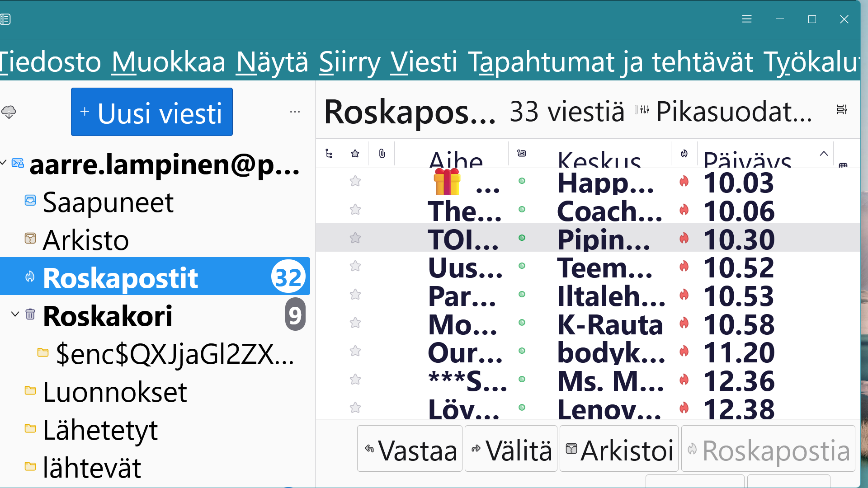
Task: Toggle unread dot on K-Rauta message
Action: tap(522, 323)
